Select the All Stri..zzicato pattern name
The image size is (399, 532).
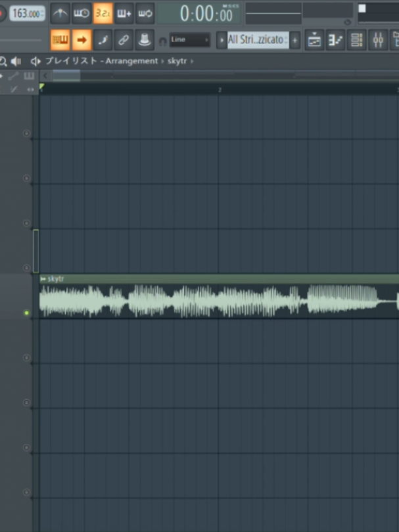pos(258,40)
